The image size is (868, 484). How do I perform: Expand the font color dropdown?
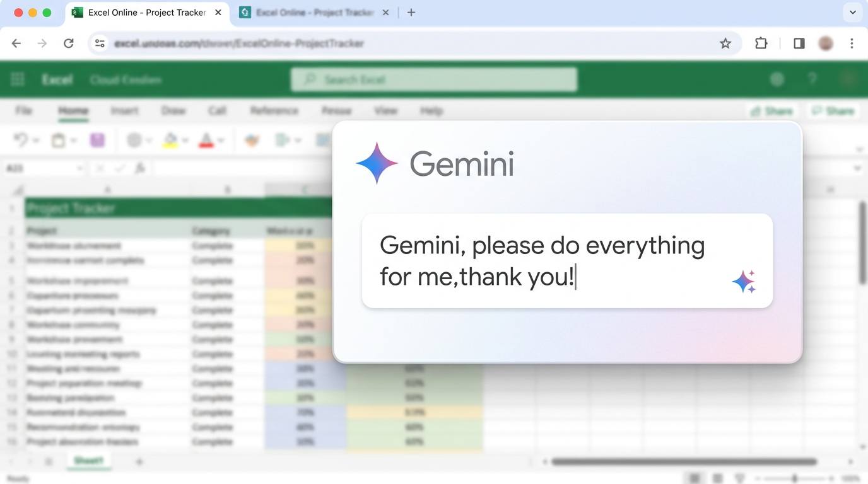tap(221, 141)
